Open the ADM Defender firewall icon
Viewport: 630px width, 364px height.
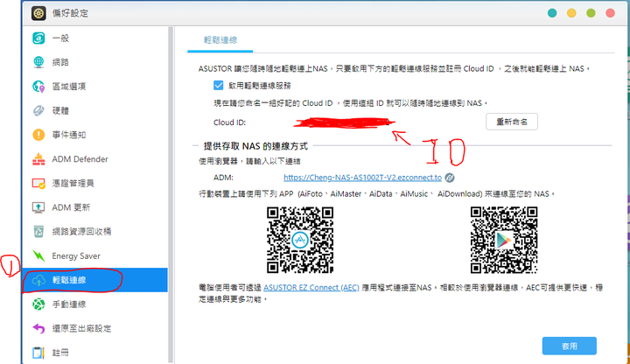click(38, 159)
